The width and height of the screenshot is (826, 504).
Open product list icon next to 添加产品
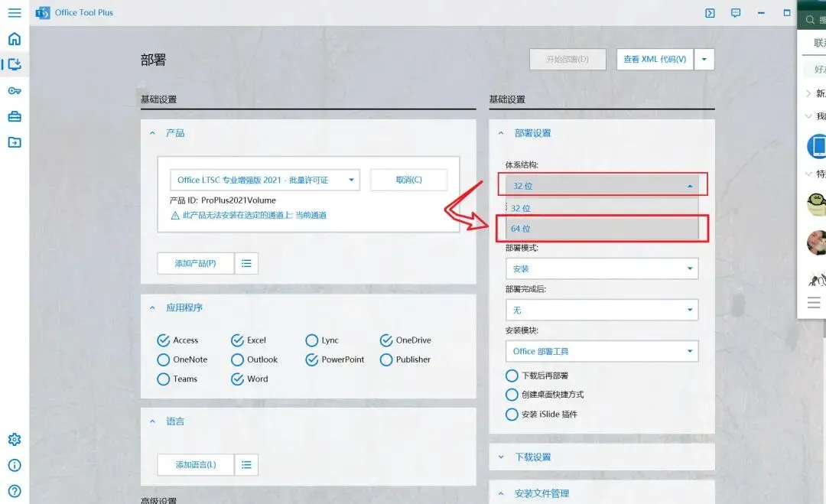[246, 263]
